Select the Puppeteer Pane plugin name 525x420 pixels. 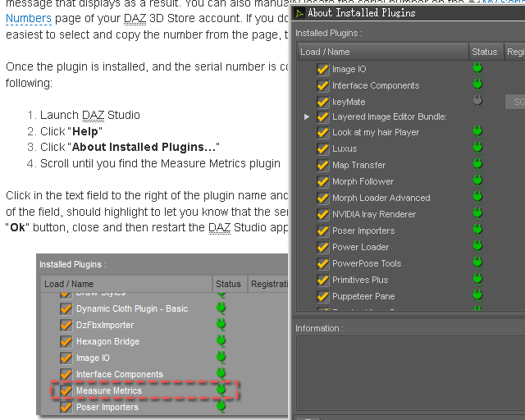pos(363,296)
